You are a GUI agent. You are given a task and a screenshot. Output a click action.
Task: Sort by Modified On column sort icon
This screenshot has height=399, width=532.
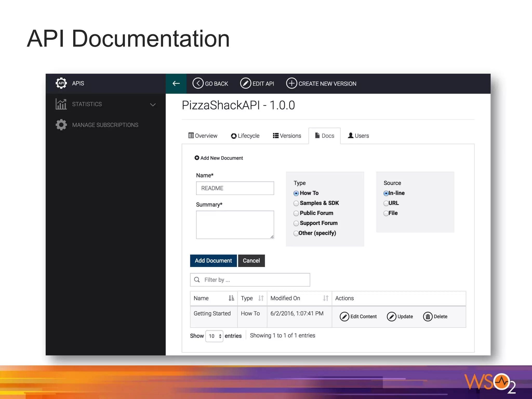click(326, 298)
